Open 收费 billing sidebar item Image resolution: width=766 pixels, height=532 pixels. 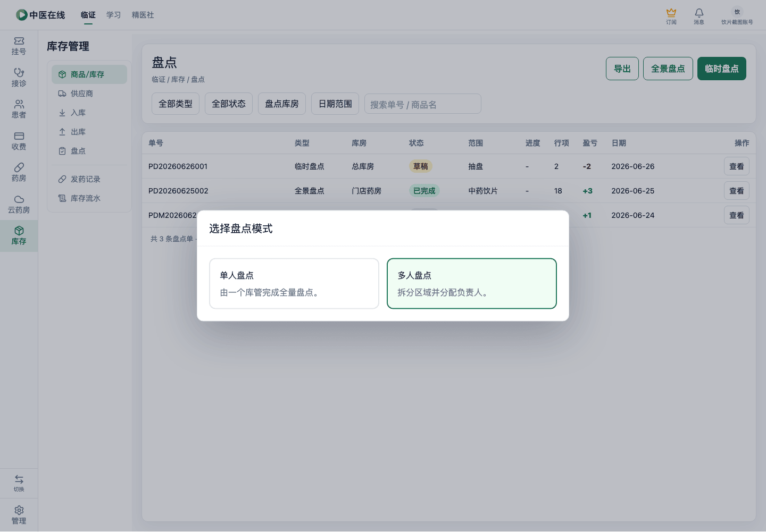point(19,141)
